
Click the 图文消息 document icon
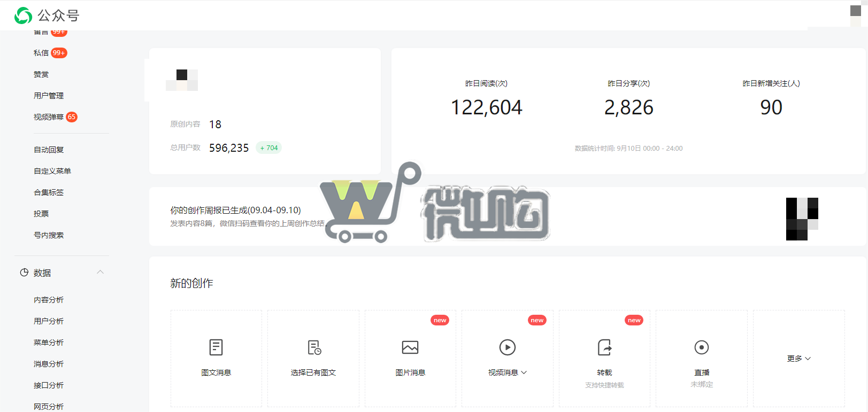point(216,347)
